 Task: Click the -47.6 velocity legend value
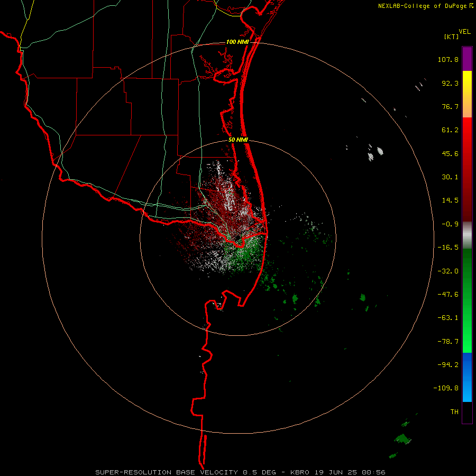click(x=448, y=295)
